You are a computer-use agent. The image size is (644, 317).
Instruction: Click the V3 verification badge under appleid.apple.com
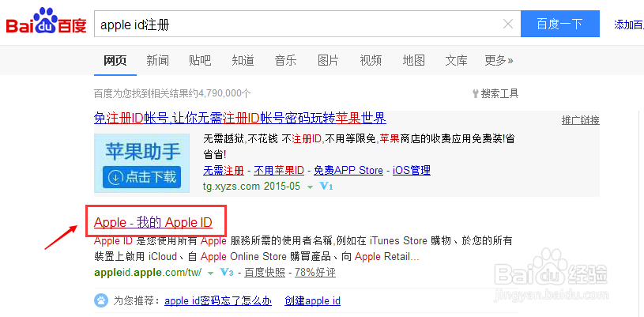227,272
